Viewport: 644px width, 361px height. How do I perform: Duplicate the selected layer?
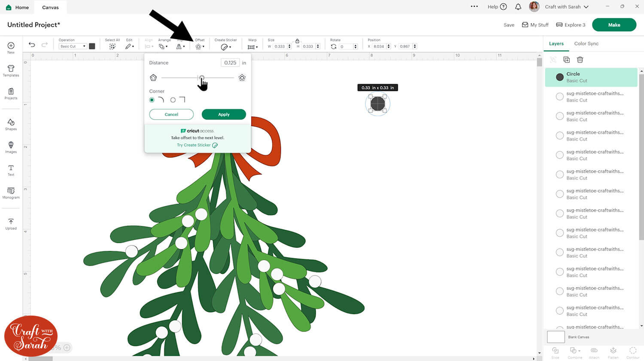[x=566, y=60]
